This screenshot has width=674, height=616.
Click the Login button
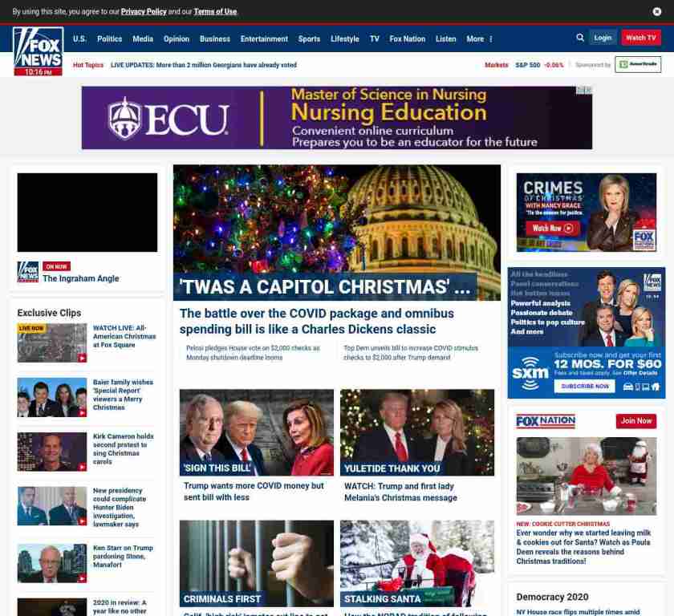click(x=603, y=38)
